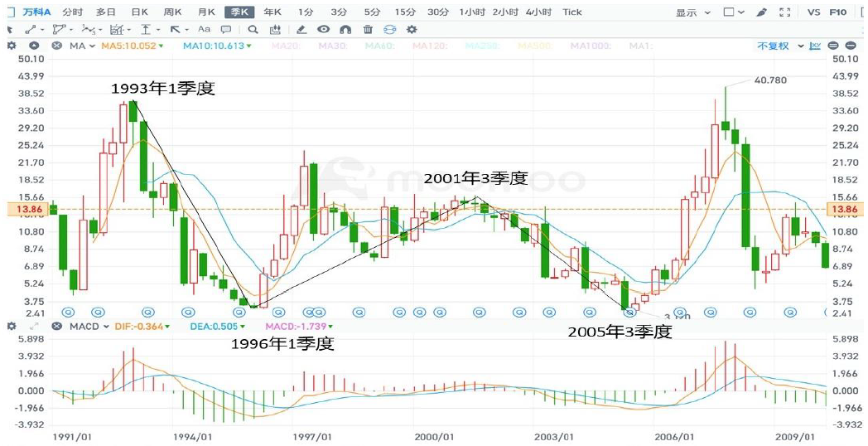Click the magnifier search icon in drawing toolbar
Screen dimensions: 868x446
(253, 29)
